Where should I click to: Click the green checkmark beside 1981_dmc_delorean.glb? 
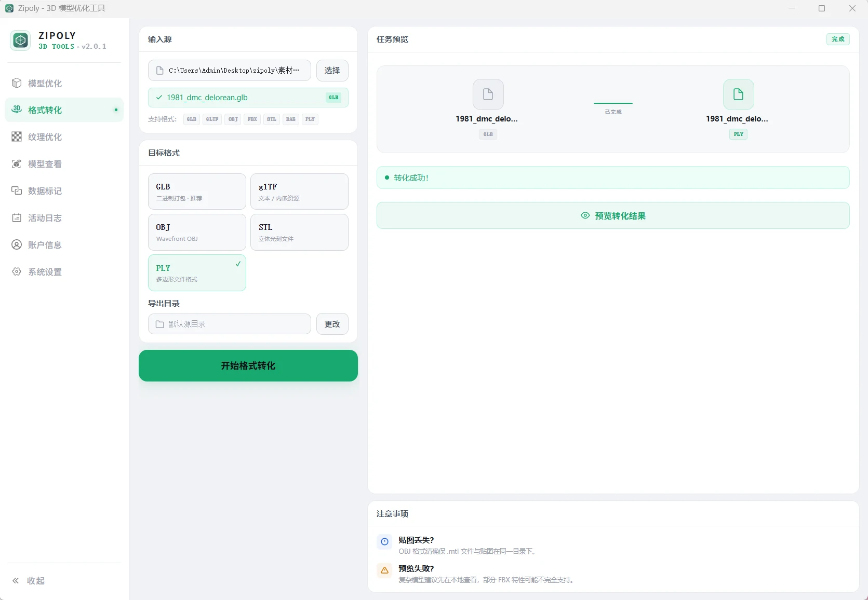click(x=159, y=97)
